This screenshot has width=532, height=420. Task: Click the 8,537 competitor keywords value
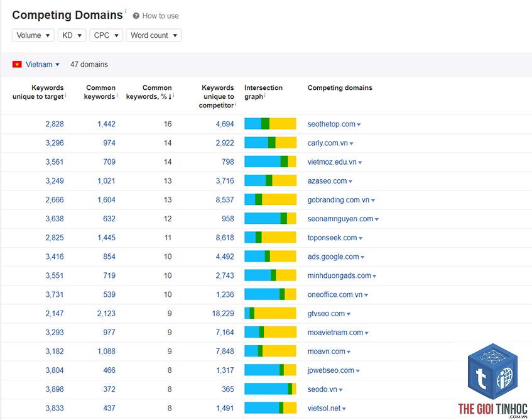click(x=225, y=200)
